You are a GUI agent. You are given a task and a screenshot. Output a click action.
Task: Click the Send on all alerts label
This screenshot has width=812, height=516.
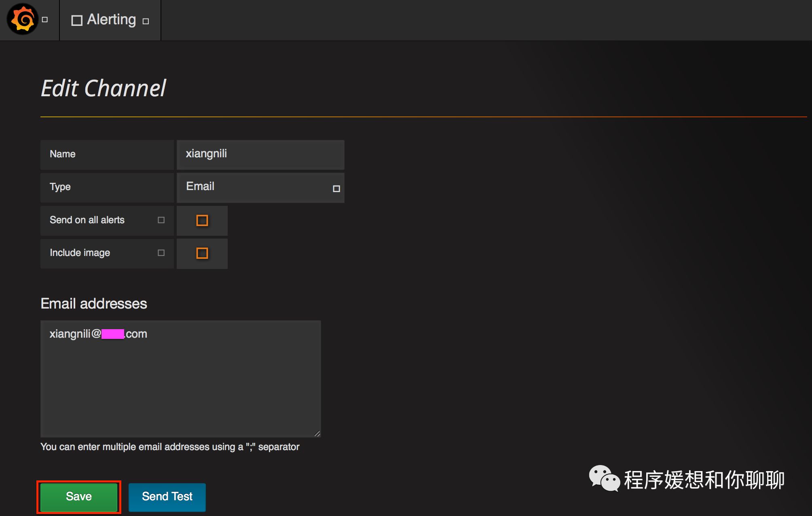tap(87, 220)
